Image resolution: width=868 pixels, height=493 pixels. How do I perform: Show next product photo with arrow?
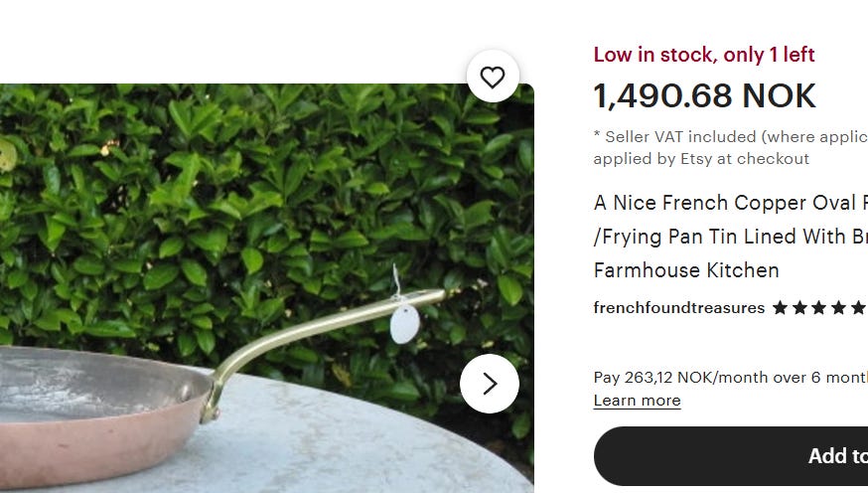coord(490,384)
